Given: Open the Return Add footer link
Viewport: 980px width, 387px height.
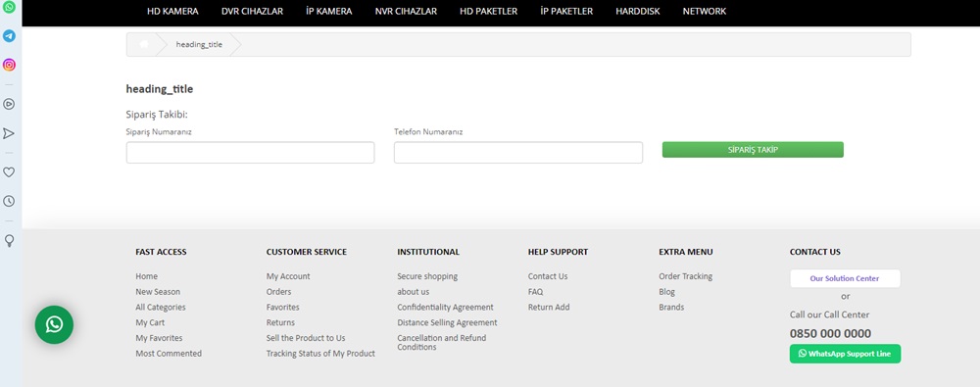Looking at the screenshot, I should [x=549, y=308].
